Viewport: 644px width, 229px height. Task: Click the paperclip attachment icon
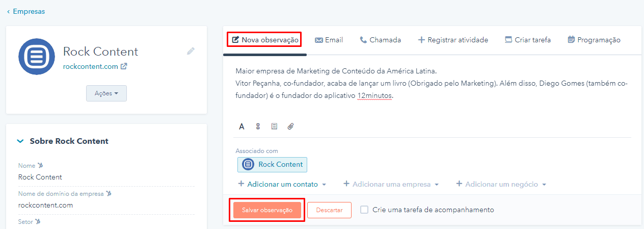(x=290, y=126)
